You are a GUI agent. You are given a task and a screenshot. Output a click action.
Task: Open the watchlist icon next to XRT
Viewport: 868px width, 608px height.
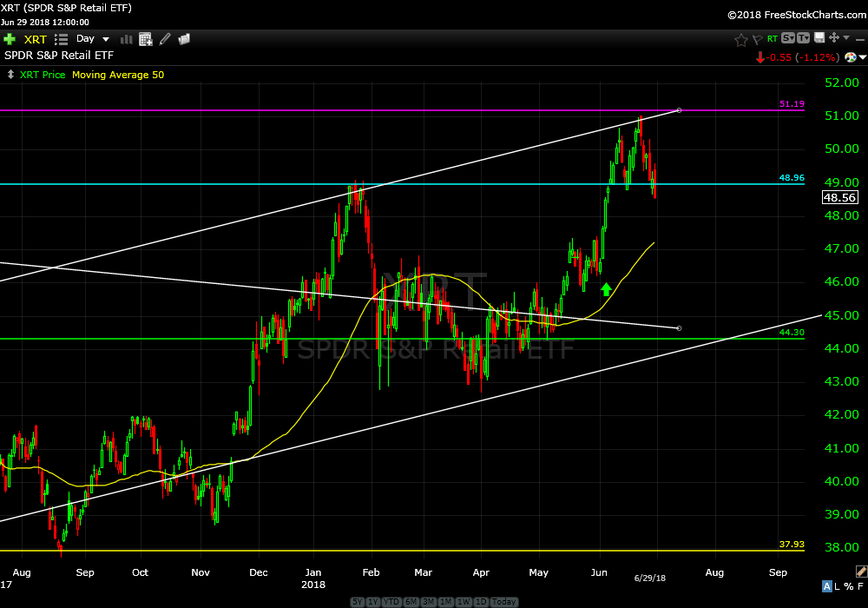click(61, 39)
